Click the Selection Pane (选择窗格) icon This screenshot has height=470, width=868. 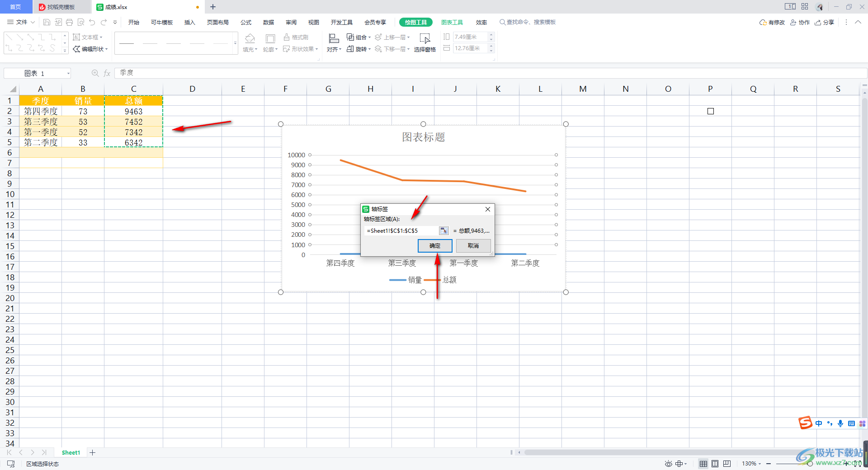point(425,43)
